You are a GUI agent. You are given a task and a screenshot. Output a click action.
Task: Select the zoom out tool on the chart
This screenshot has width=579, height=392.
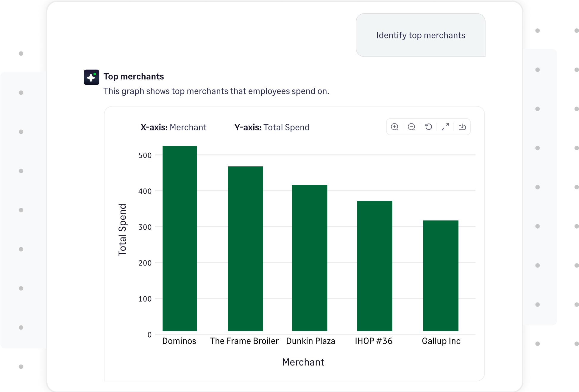click(411, 127)
